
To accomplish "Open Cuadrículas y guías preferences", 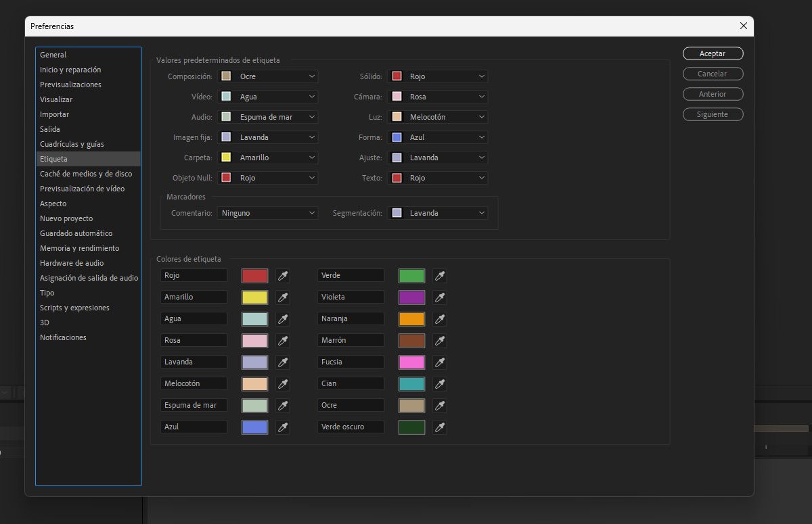I will click(89, 144).
